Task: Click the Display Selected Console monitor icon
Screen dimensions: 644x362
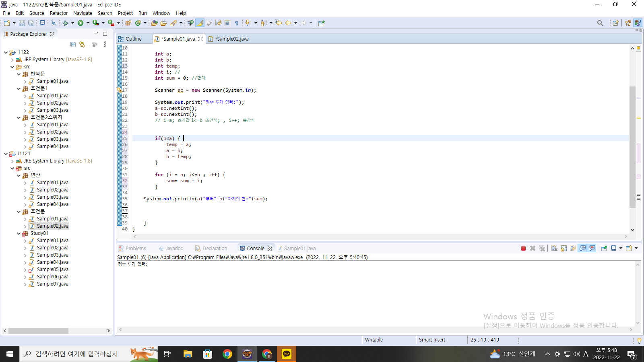Action: click(x=613, y=249)
